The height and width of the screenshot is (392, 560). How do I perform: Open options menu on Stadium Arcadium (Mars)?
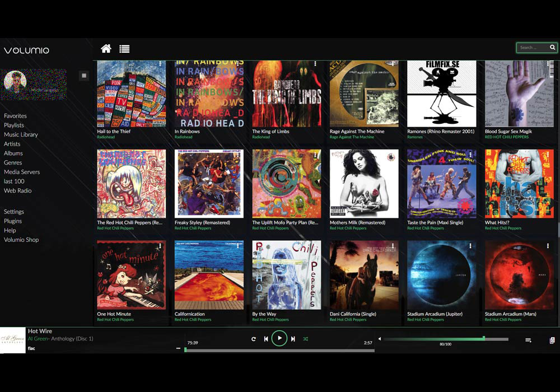548,246
